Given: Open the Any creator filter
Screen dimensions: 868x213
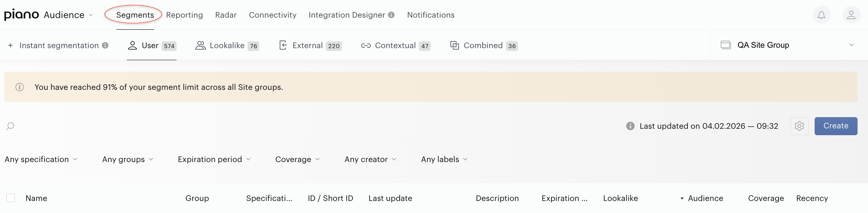Looking at the screenshot, I should (370, 159).
